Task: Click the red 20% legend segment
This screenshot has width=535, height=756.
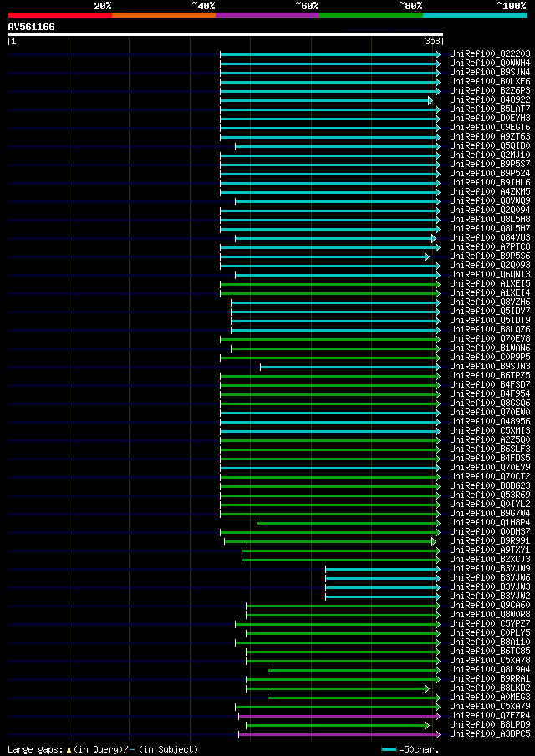Action: pos(60,15)
